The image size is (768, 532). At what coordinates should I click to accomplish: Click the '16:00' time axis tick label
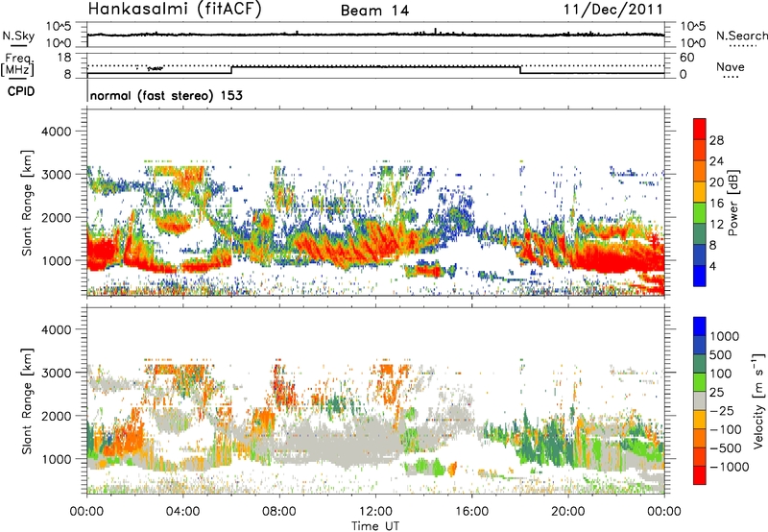[471, 512]
